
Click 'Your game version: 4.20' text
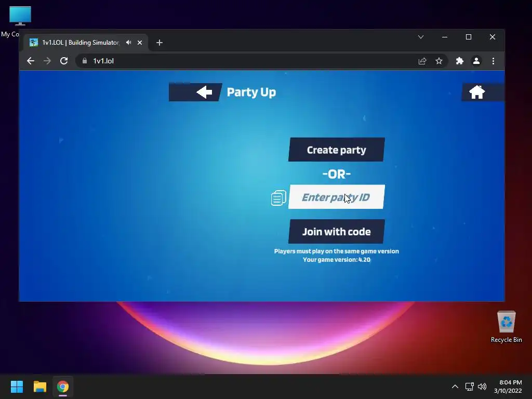336,260
